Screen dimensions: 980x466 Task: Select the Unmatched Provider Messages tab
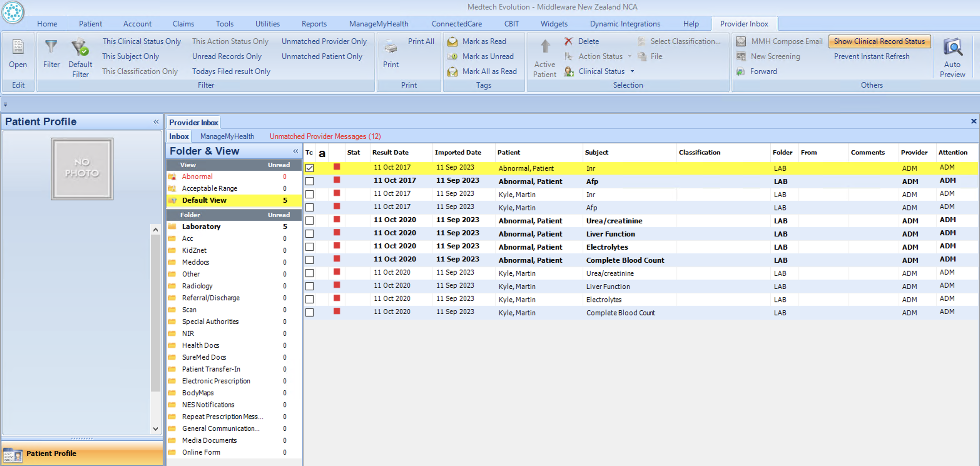tap(324, 136)
